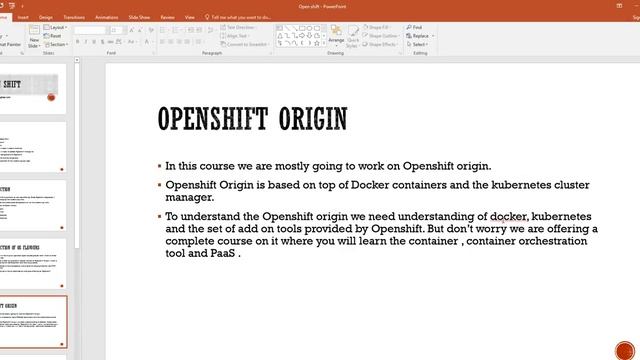This screenshot has height=360, width=640.
Task: Click the Decrease Font Size icon
Action: click(x=140, y=30)
